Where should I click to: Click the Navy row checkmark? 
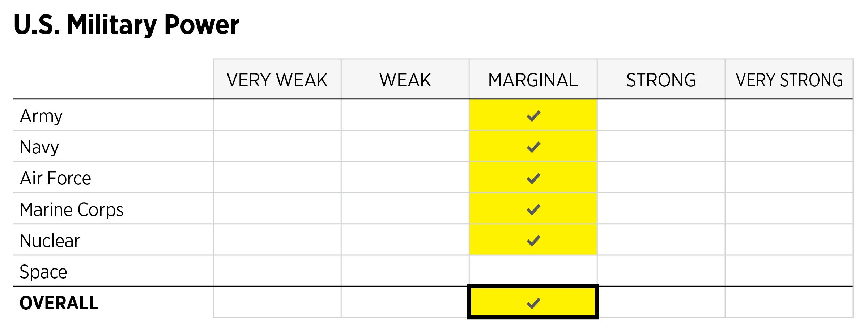coord(533,147)
